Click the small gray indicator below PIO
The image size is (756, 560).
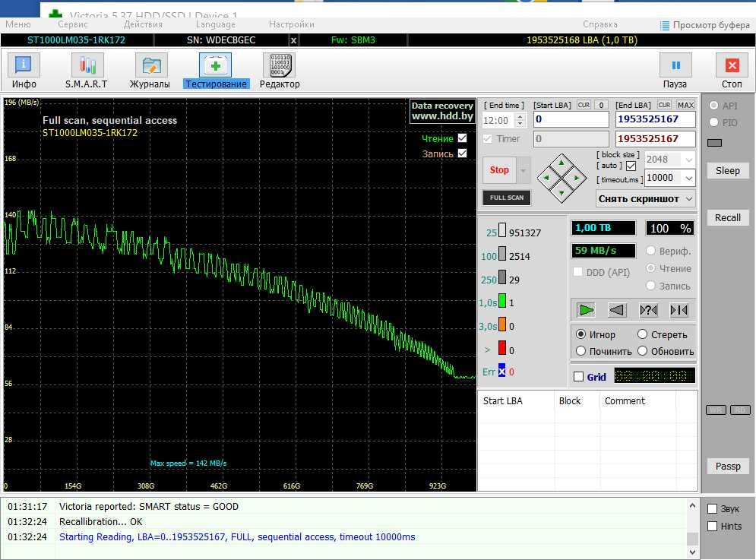pos(714,143)
